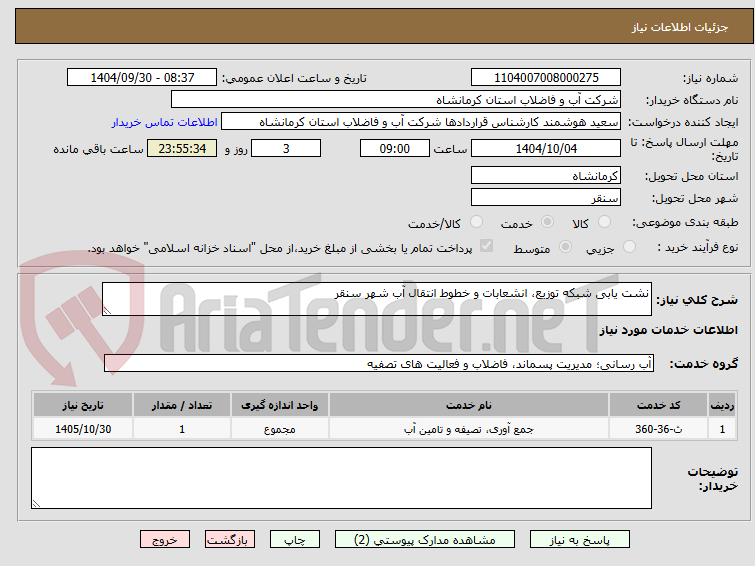Image resolution: width=755 pixels, height=566 pixels.
Task: Click the نام دستگاه خریدار field
Action: [x=396, y=100]
